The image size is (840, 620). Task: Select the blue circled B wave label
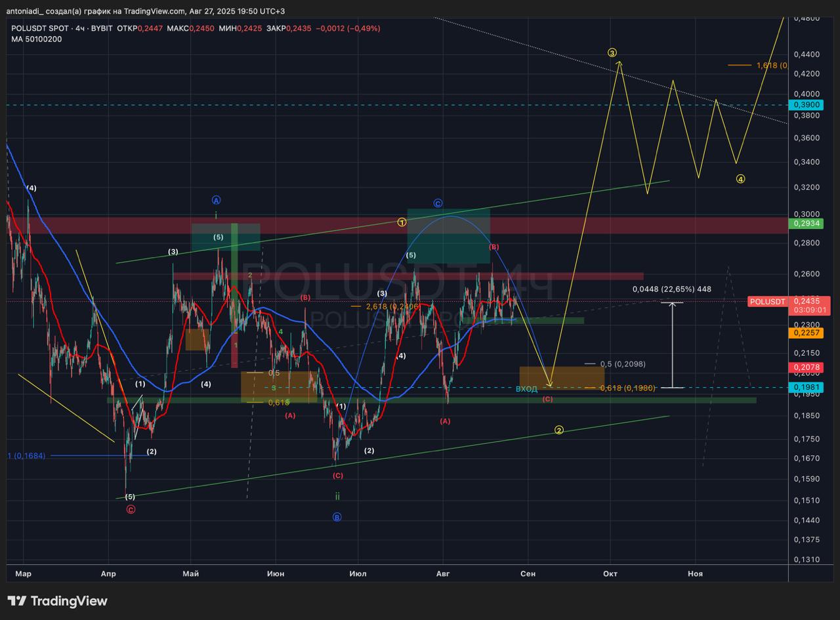337,517
